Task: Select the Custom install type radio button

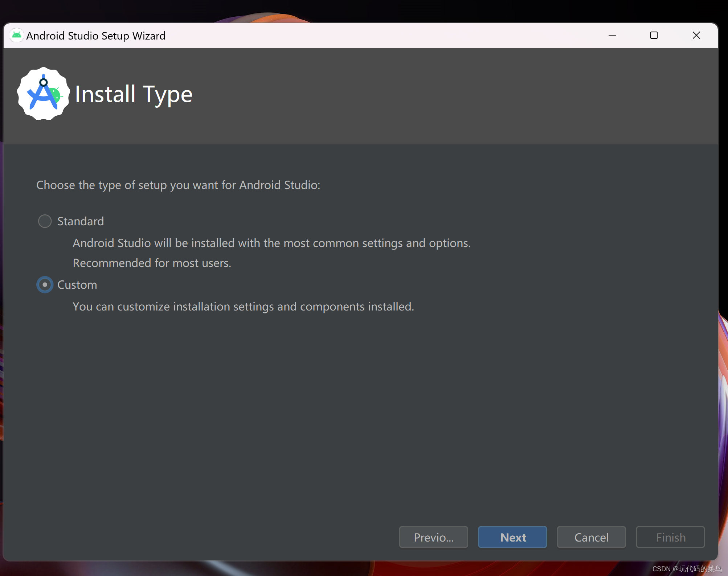Action: click(45, 285)
